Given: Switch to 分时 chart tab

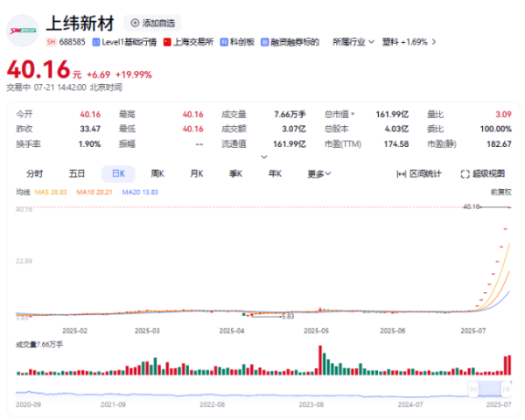Looking at the screenshot, I should [34, 173].
